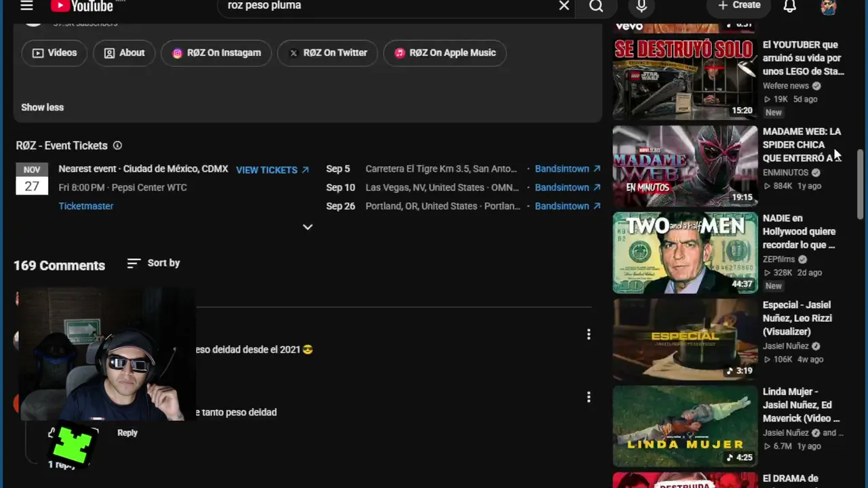
Task: Reply to the 'tanto peso deidad' comment
Action: click(x=127, y=432)
